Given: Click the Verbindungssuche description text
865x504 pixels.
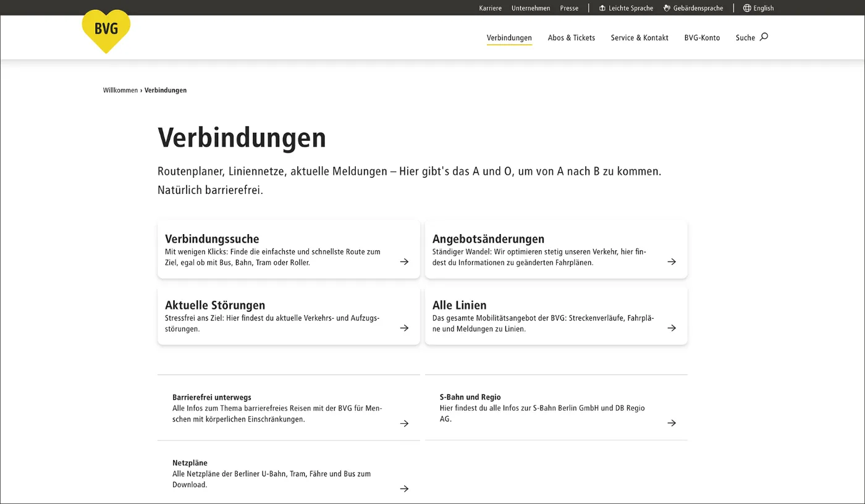Looking at the screenshot, I should pos(272,257).
